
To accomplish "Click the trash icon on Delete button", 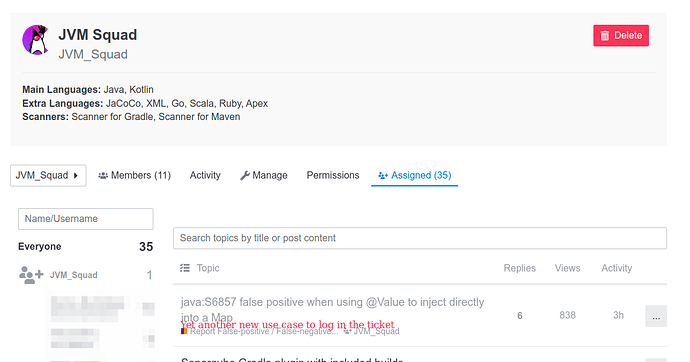I will pos(605,36).
